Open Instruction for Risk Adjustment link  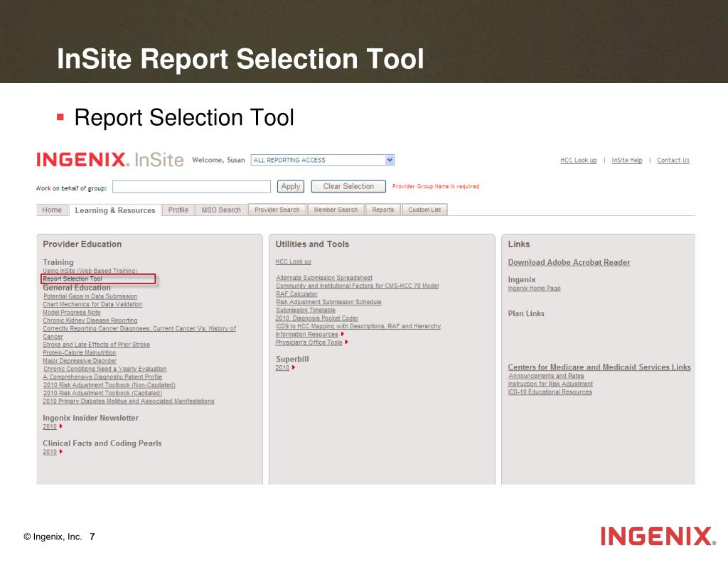[550, 384]
